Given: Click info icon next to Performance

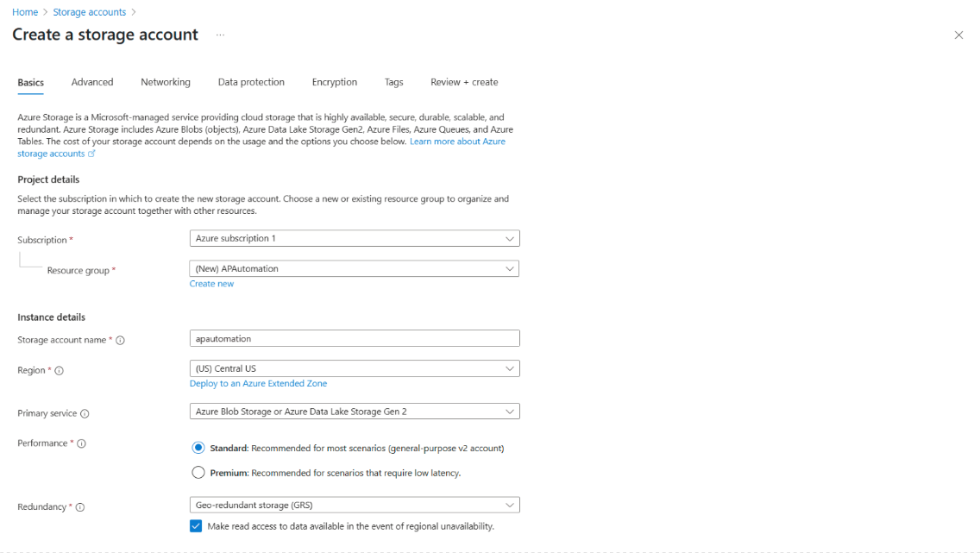Looking at the screenshot, I should 81,443.
